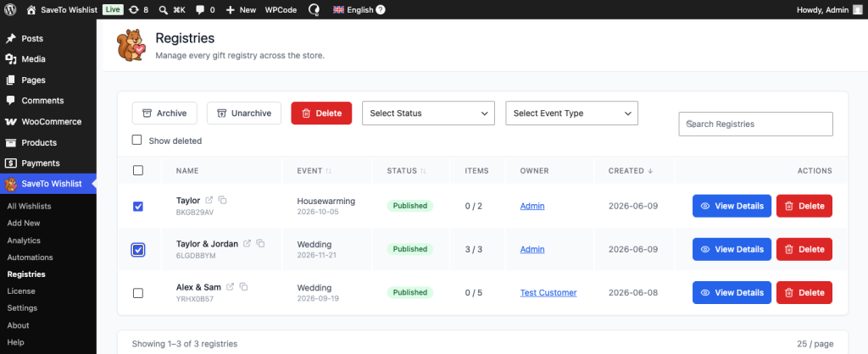Screen dimensions: 868x354
Task: Delete the Alex & Sam registry row
Action: [x=804, y=292]
